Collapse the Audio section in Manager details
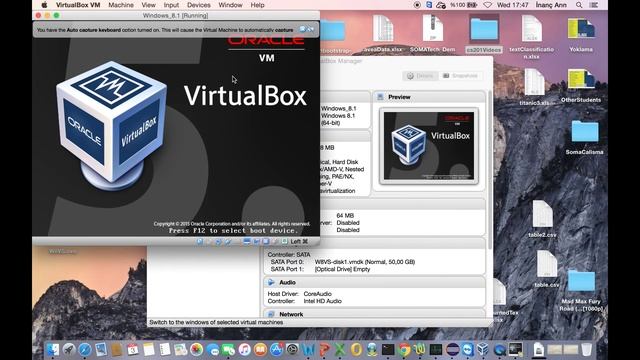Screen dimensions: 640x360 click(374, 282)
